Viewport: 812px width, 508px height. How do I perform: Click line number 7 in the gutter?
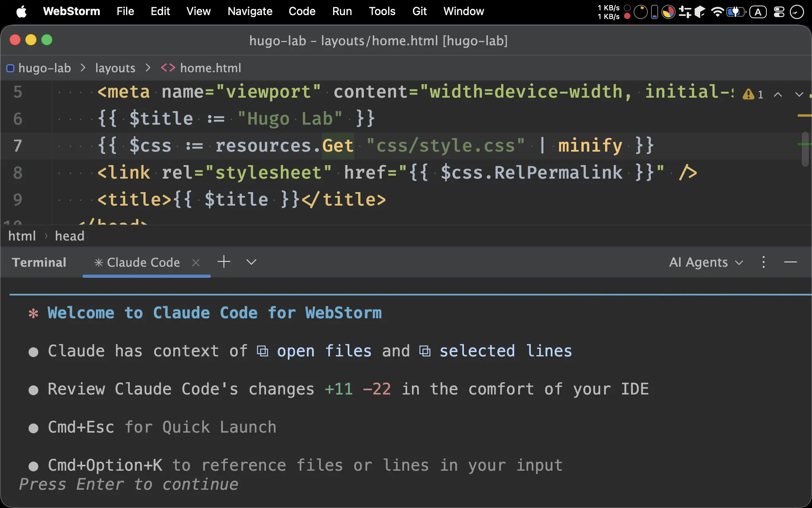point(18,146)
